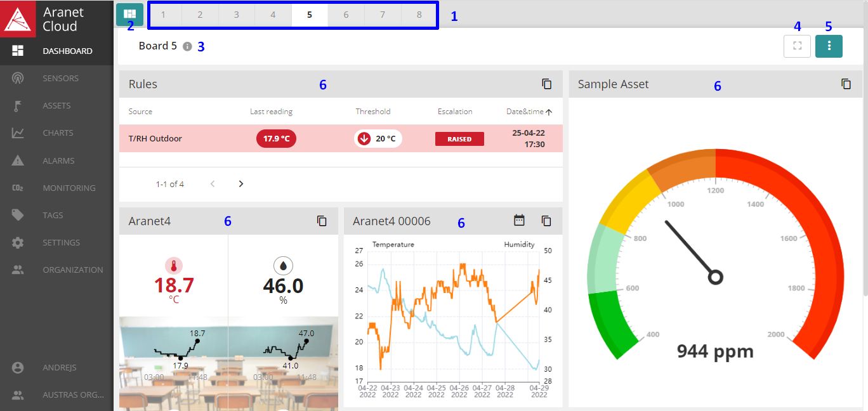Click the Board 5 info icon
Screen dimensions: 868x411
point(187,46)
